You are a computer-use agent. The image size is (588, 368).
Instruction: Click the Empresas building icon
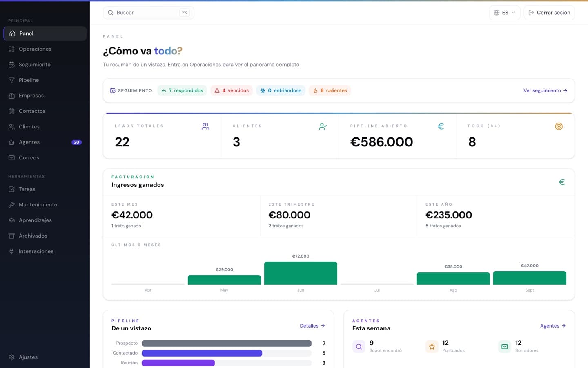[11, 96]
